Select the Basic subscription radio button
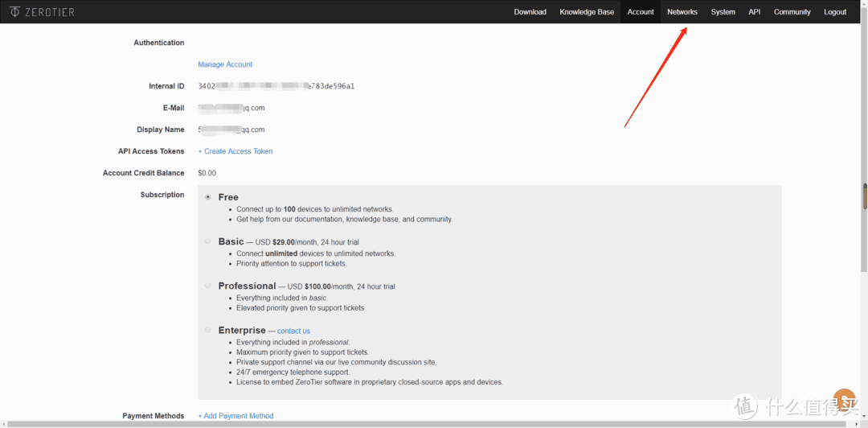 pos(208,241)
